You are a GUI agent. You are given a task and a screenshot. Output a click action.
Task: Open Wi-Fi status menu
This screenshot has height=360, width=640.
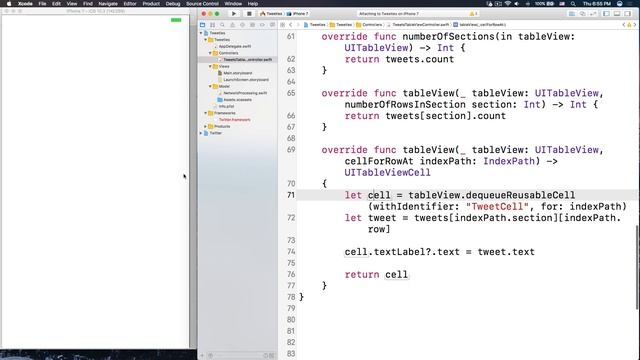pyautogui.click(x=508, y=4)
